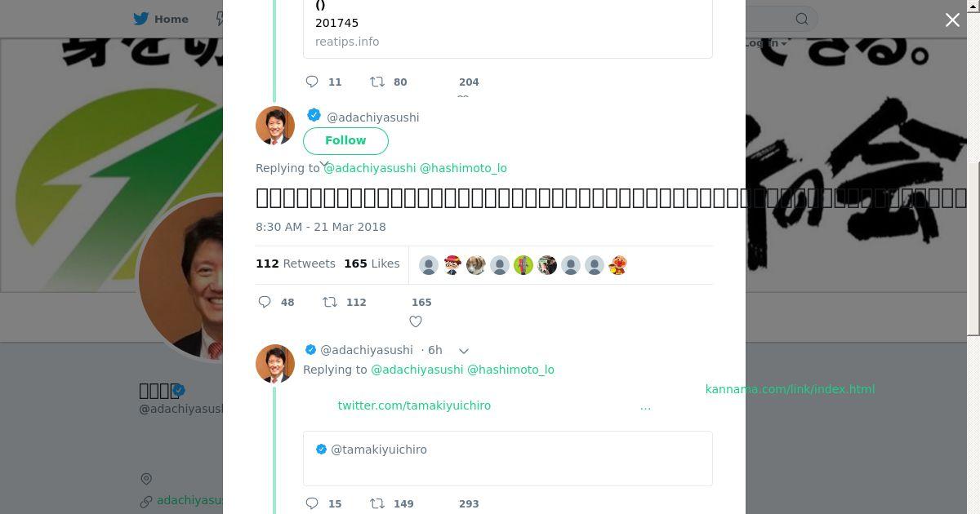Click the page vertical scrollbar
This screenshot has width=980, height=514.
pos(973,245)
